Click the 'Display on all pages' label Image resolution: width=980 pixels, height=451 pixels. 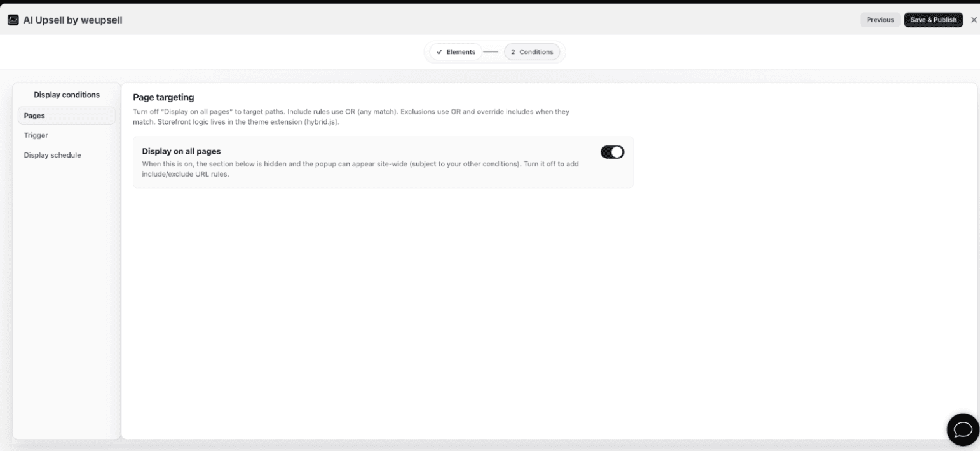click(181, 151)
